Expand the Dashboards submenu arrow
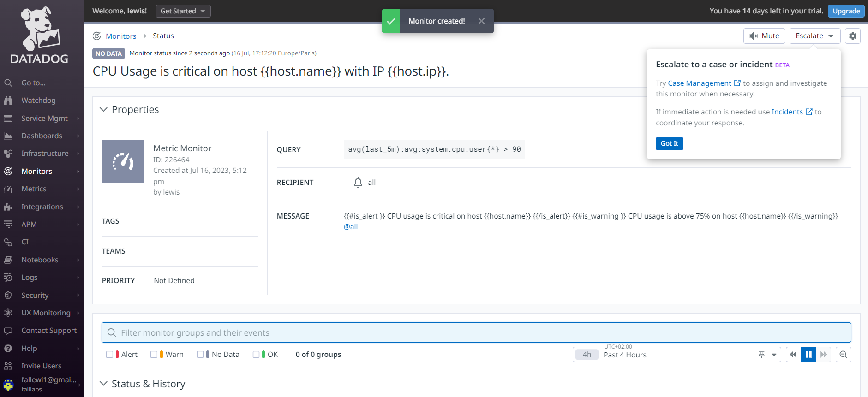The height and width of the screenshot is (397, 868). click(78, 136)
